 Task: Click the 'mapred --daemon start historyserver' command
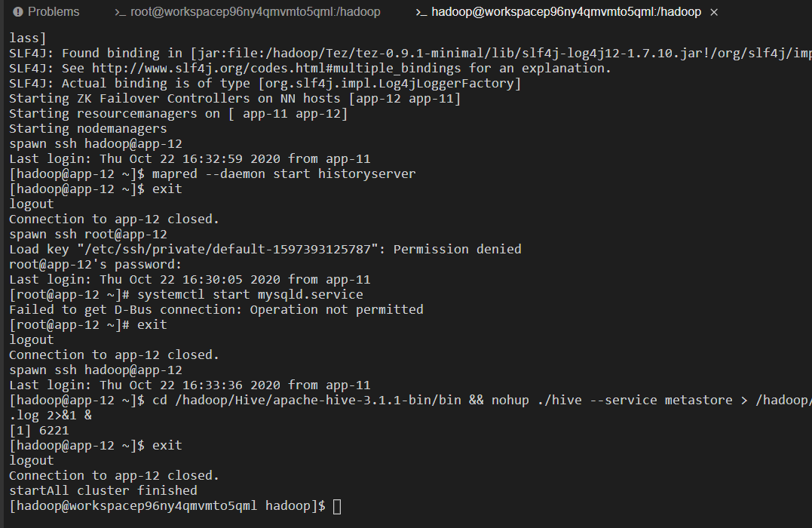point(283,174)
